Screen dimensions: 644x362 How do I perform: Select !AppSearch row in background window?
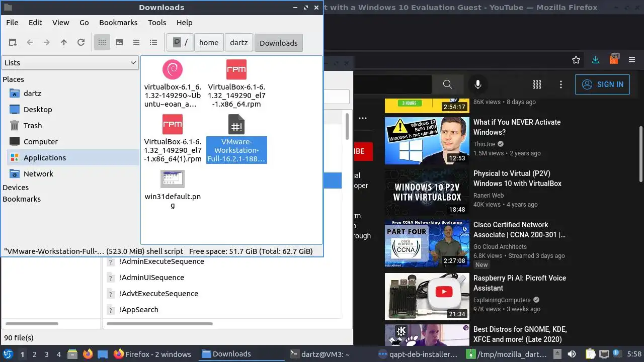(139, 310)
